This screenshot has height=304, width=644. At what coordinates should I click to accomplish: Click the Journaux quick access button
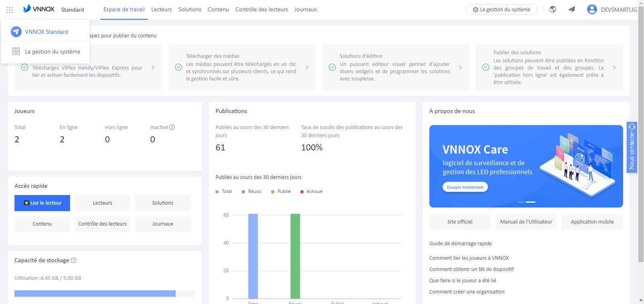[x=163, y=224]
